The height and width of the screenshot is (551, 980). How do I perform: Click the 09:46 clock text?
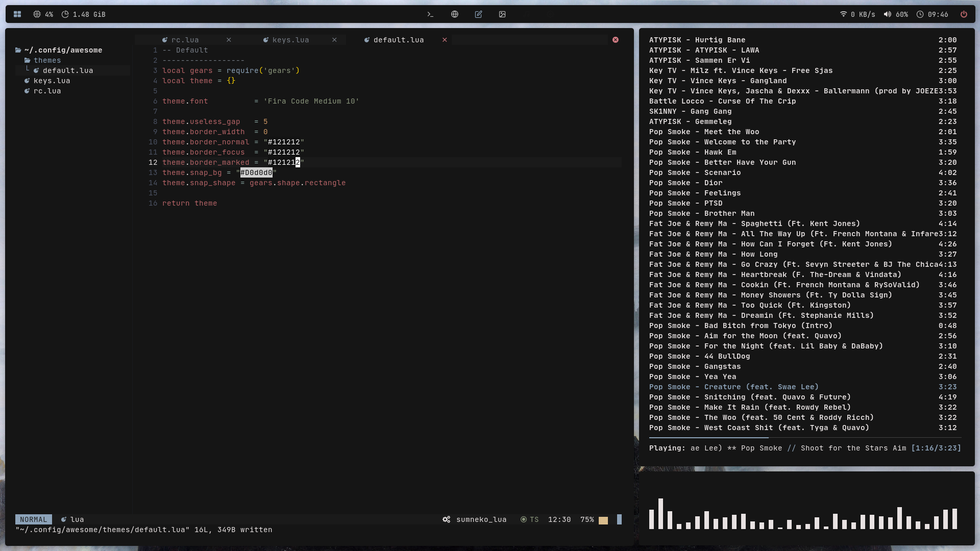click(x=938, y=14)
